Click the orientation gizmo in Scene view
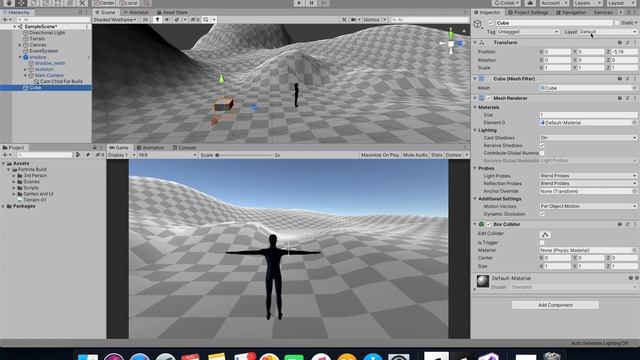 coord(451,42)
